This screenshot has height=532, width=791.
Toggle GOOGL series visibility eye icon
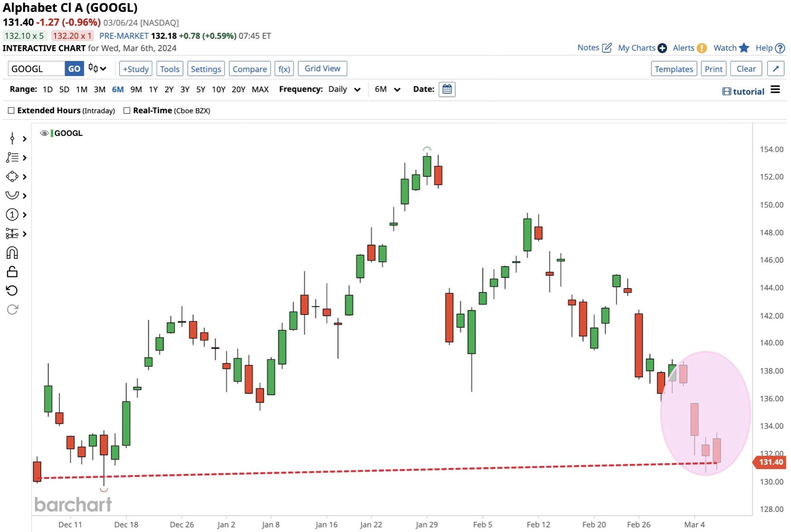(44, 133)
